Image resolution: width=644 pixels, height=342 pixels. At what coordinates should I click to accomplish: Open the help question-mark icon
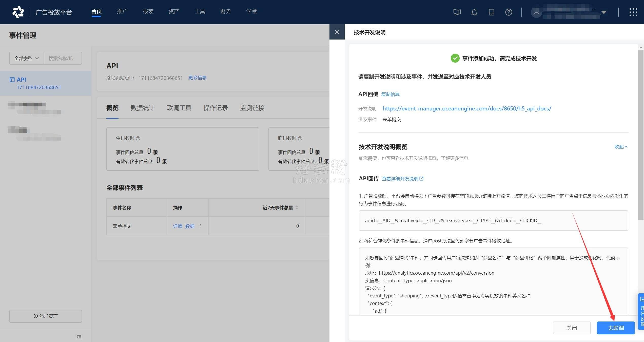point(509,12)
